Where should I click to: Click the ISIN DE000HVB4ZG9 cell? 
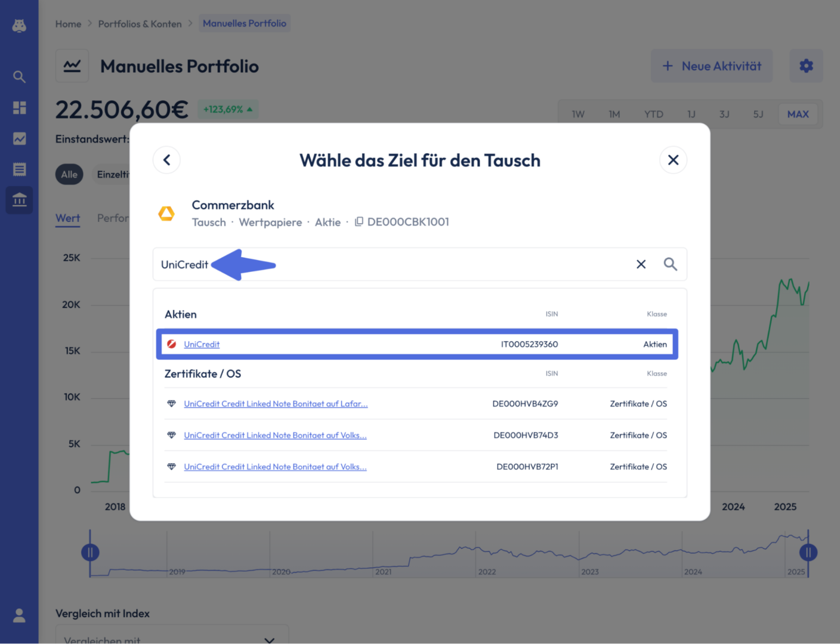[525, 404]
